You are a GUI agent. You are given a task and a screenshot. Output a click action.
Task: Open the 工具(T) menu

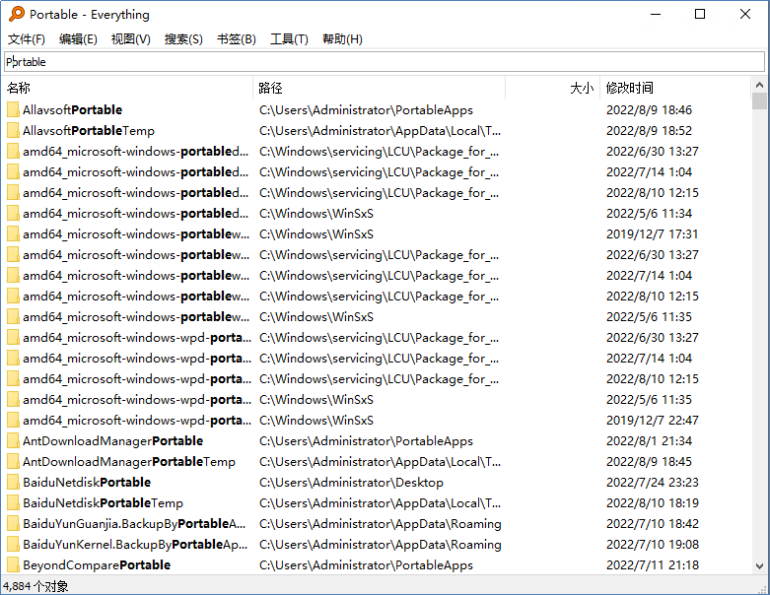(289, 39)
